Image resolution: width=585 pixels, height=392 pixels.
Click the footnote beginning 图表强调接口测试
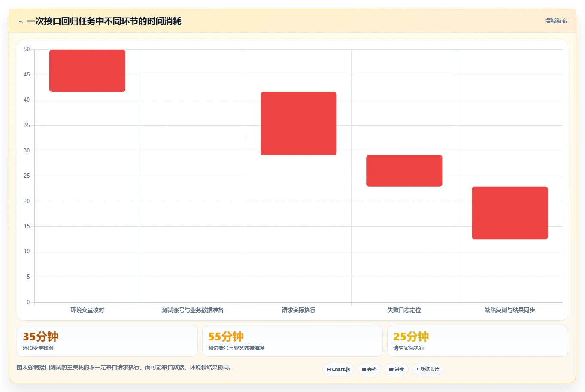(x=124, y=368)
